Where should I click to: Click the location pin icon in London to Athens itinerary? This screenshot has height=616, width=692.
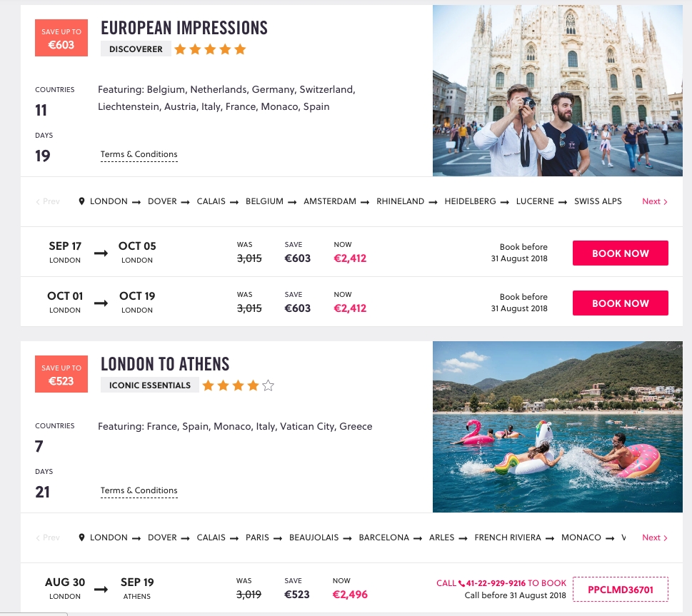tap(82, 537)
